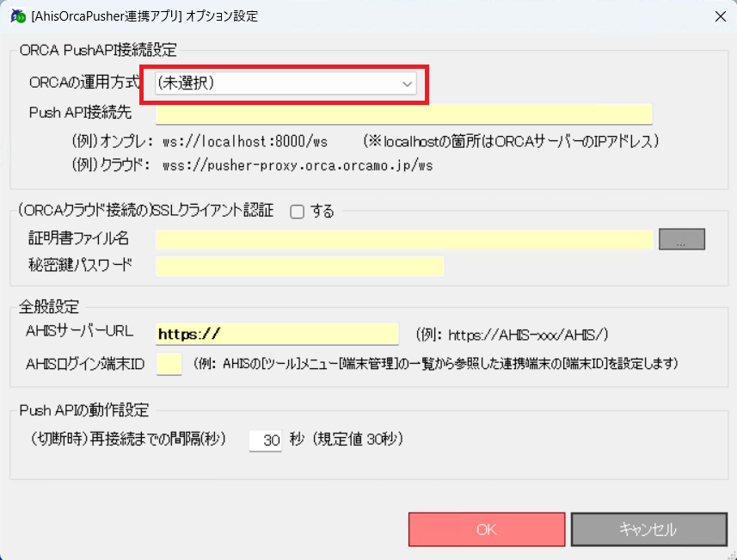Screen dimensions: 737x560
Task: Select the AHISログイン端末ID input box
Action: 169,364
